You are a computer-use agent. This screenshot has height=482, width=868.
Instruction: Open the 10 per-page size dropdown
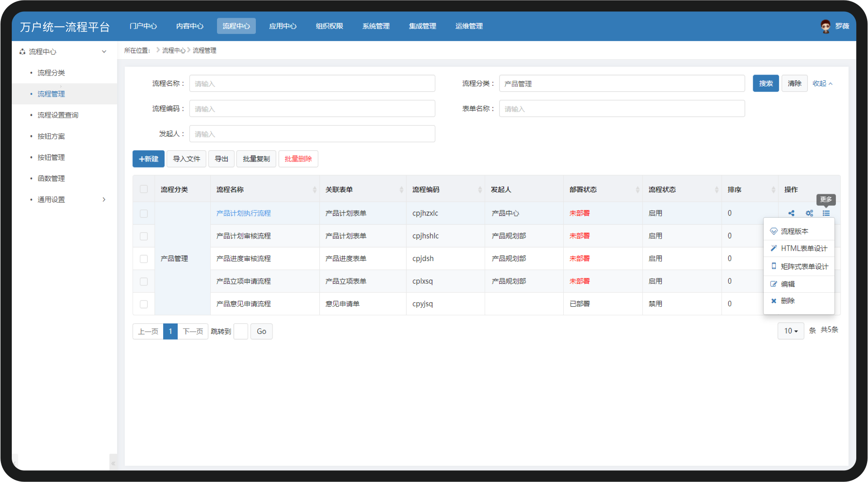pos(791,331)
